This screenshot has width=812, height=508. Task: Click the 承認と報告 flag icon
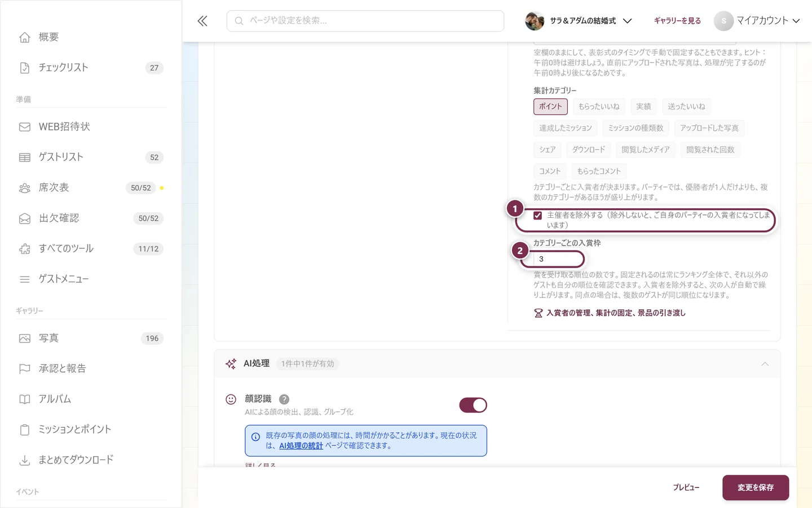pos(25,369)
